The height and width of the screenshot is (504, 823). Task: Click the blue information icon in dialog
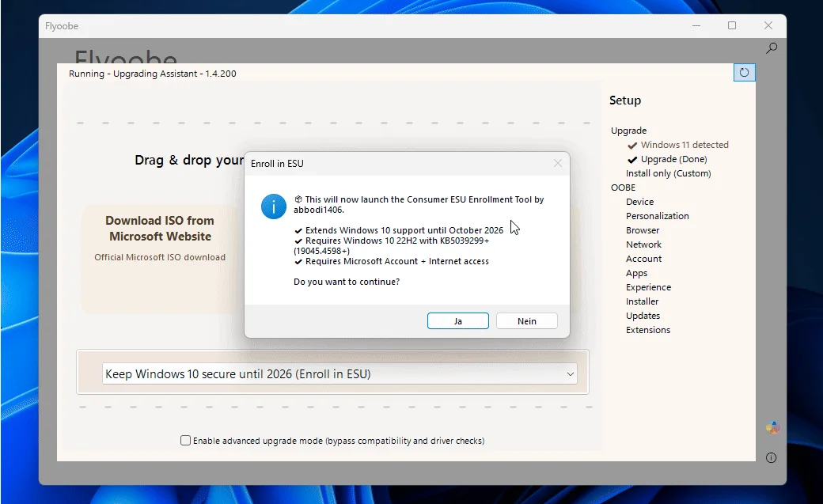274,207
